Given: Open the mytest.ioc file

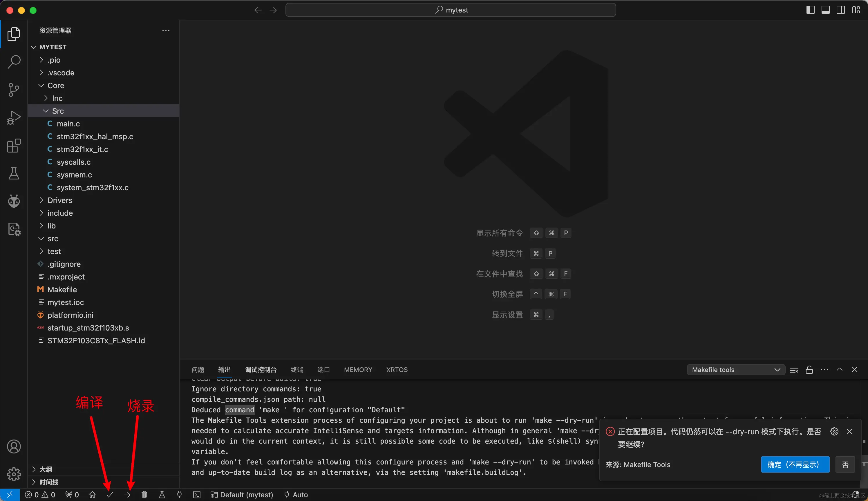Looking at the screenshot, I should coord(103,302).
